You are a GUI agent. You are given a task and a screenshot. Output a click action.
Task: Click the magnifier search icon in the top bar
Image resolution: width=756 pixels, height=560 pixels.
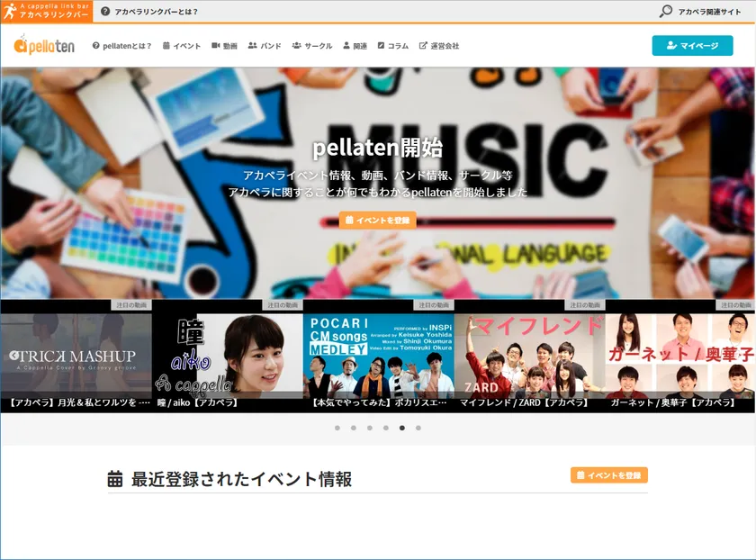tap(665, 11)
